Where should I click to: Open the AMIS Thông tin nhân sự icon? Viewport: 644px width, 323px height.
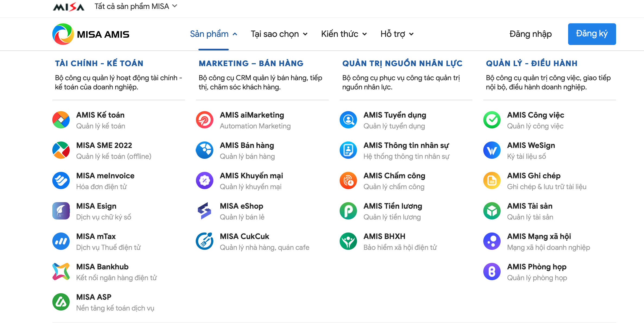(x=348, y=150)
